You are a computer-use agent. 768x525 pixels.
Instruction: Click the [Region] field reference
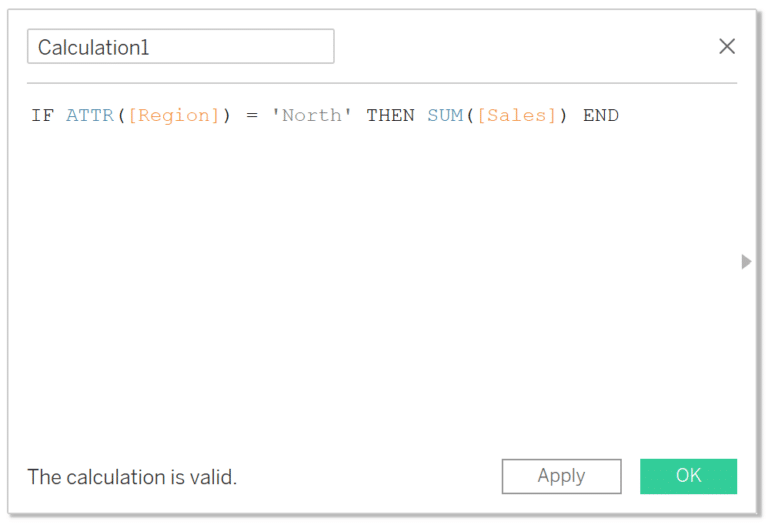pyautogui.click(x=174, y=116)
